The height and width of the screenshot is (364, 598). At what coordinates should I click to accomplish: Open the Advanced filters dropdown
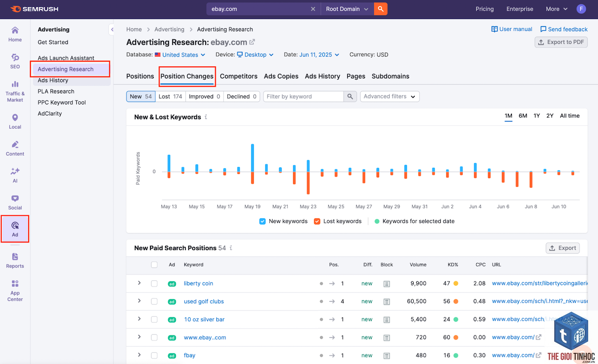[x=390, y=96]
